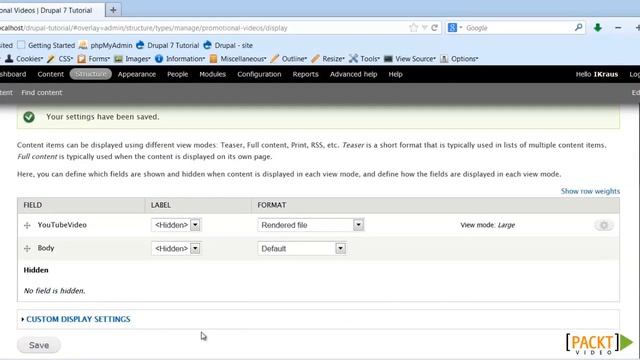Screen dimensions: 640x360
Task: Open Configuration in the admin menu
Action: pyautogui.click(x=259, y=74)
